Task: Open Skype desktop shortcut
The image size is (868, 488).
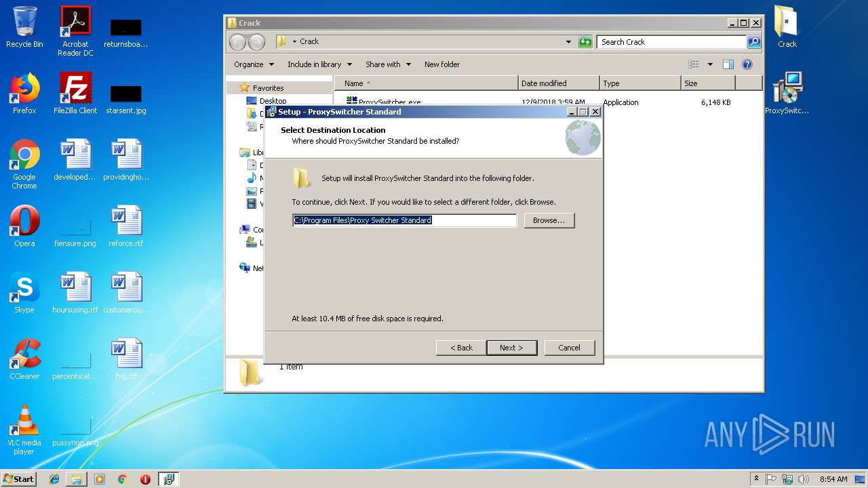Action: click(x=24, y=293)
